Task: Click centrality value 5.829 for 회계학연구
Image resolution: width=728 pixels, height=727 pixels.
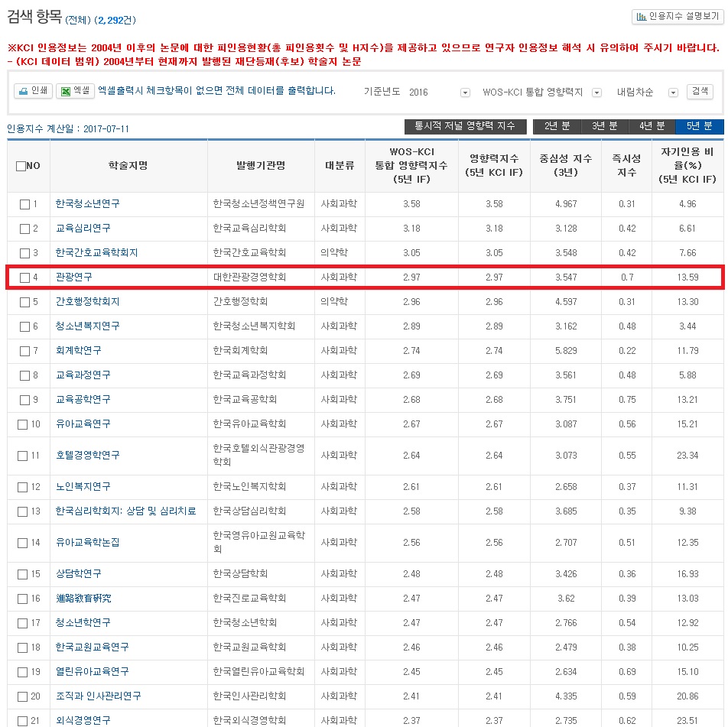Action: (x=566, y=350)
